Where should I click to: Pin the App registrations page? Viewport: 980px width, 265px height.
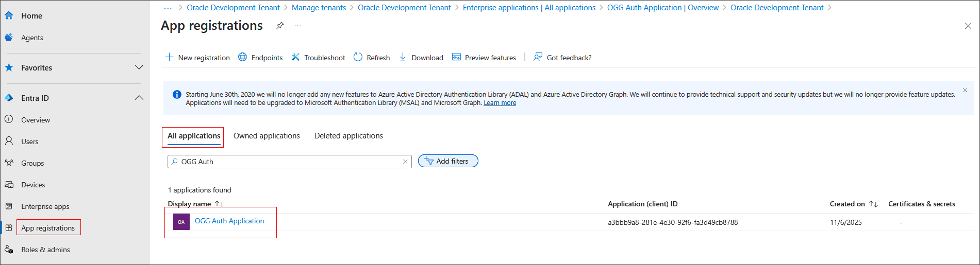click(280, 25)
